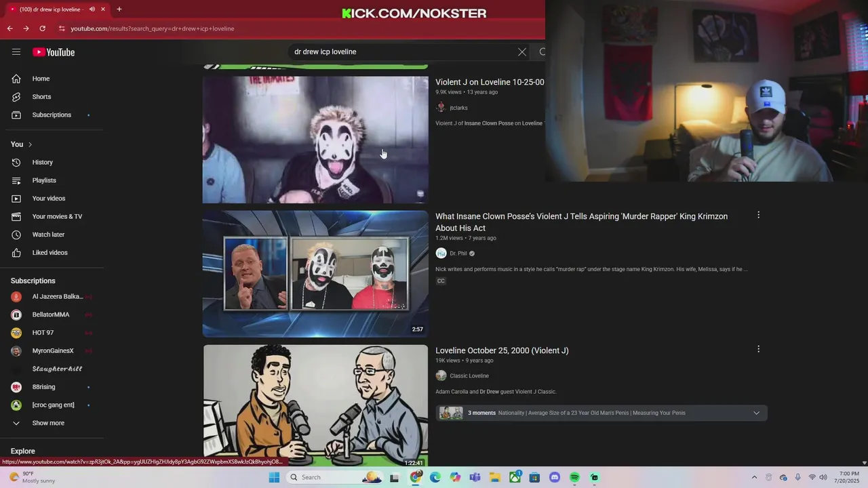
Task: Click the Dr. Phil channel avatar
Action: tap(441, 253)
